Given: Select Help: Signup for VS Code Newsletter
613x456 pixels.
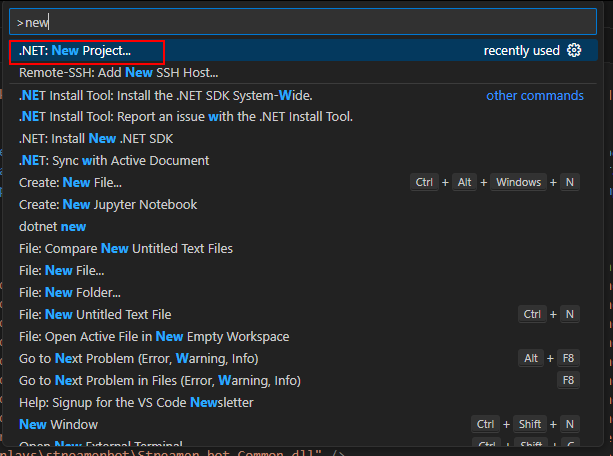Looking at the screenshot, I should (x=136, y=403).
